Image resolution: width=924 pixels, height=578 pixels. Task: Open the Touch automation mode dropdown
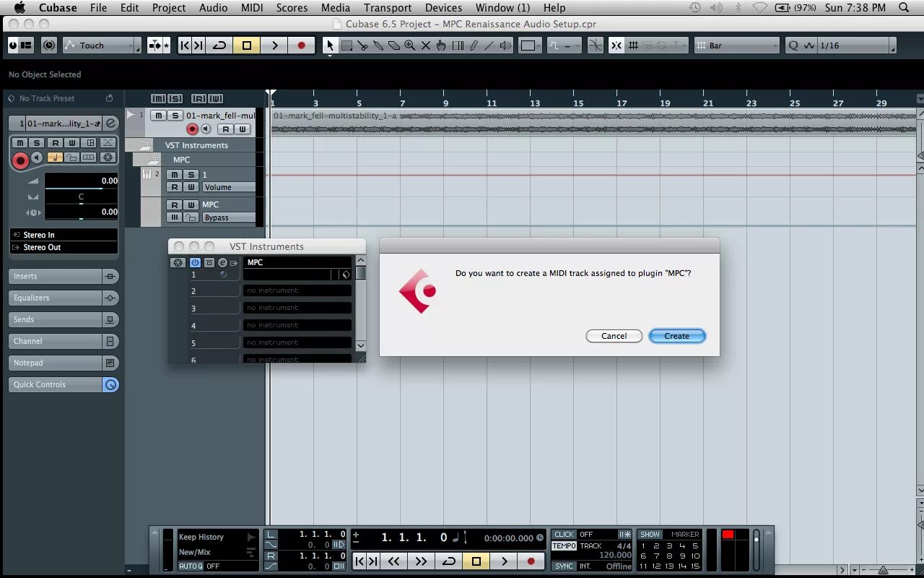[x=101, y=46]
